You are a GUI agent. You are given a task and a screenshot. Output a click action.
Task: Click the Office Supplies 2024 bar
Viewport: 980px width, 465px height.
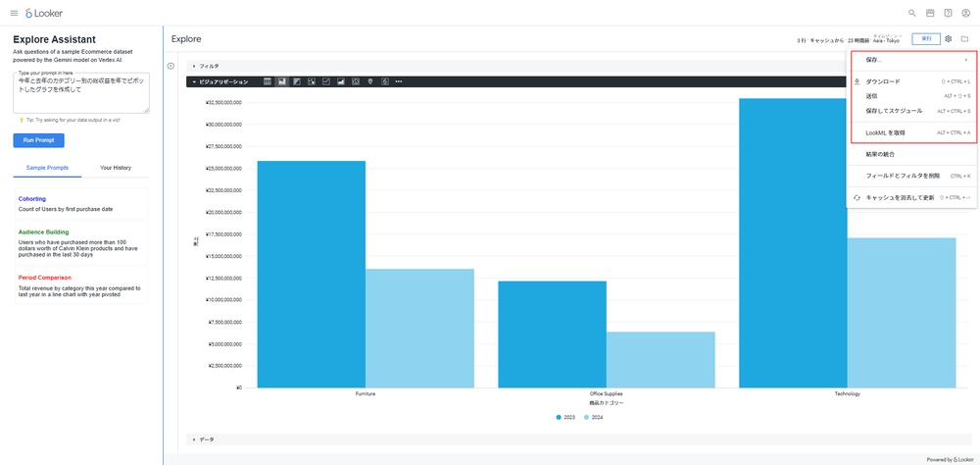point(661,360)
